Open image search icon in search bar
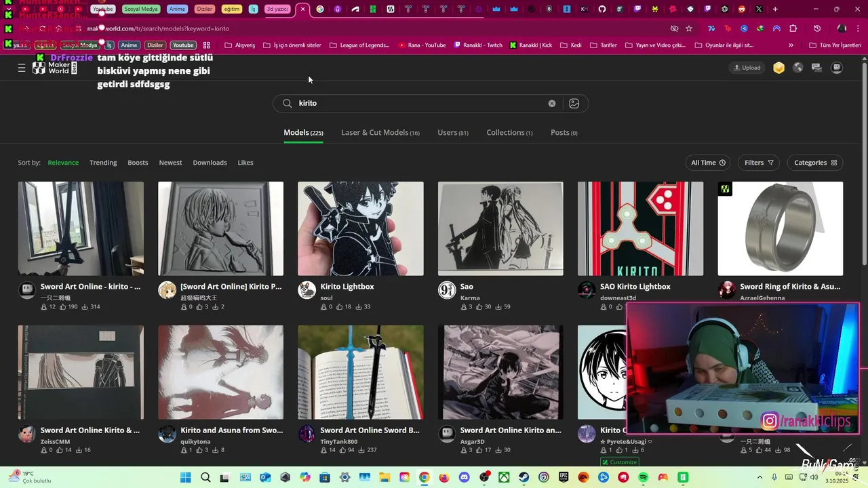Viewport: 868px width, 488px height. [x=574, y=104]
